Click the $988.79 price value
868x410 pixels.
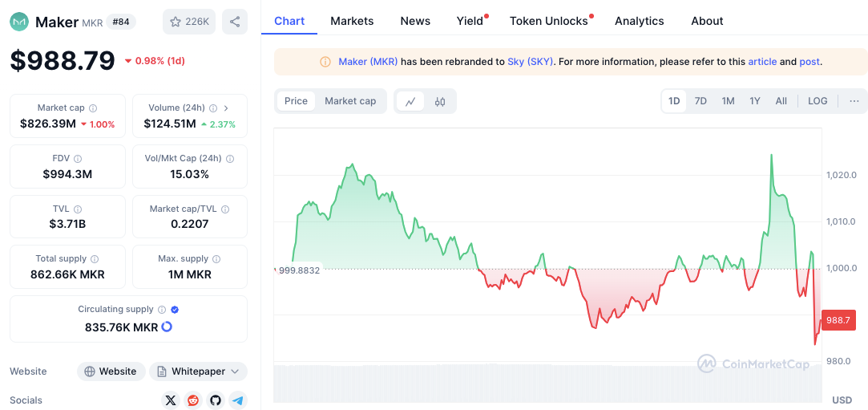[63, 60]
